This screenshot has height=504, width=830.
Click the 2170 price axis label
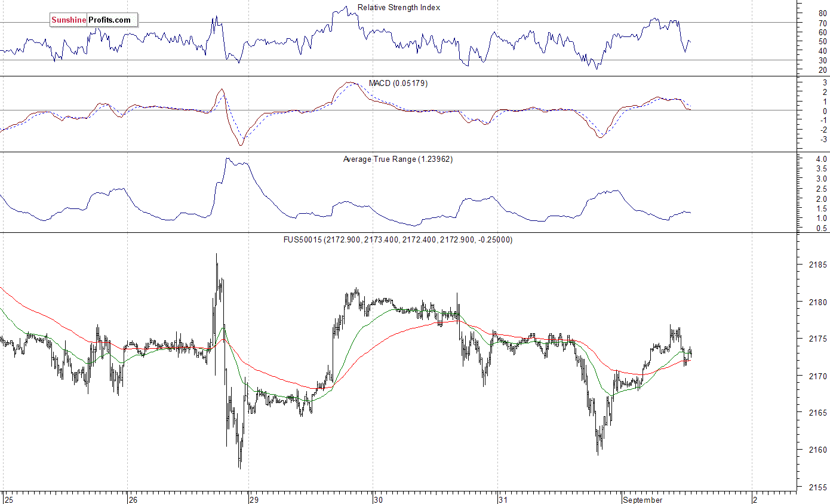tap(817, 376)
